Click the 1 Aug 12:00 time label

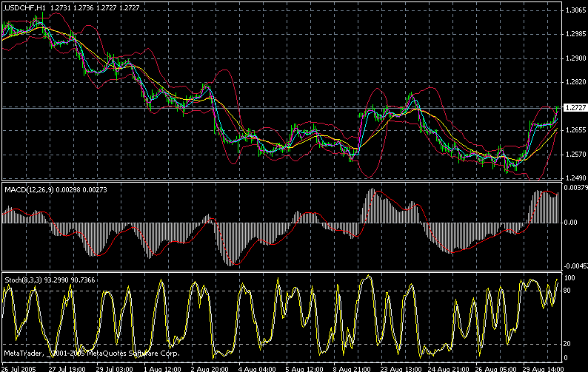point(162,368)
